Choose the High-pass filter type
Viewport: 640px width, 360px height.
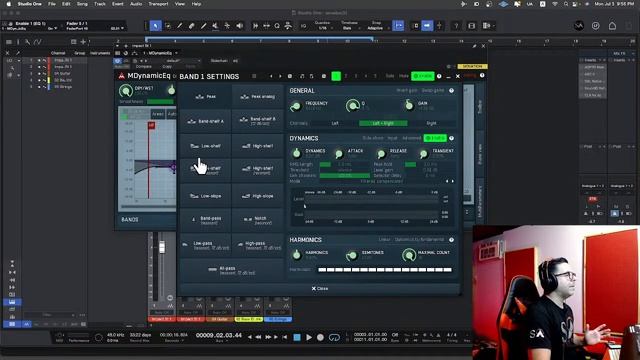258,245
